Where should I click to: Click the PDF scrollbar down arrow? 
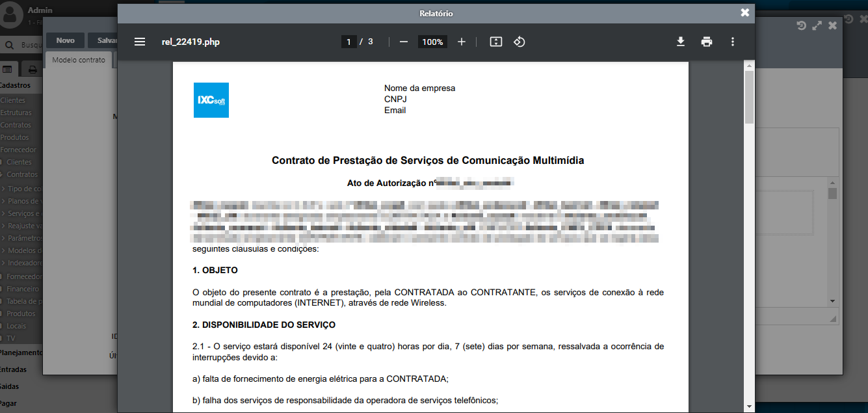(x=749, y=405)
